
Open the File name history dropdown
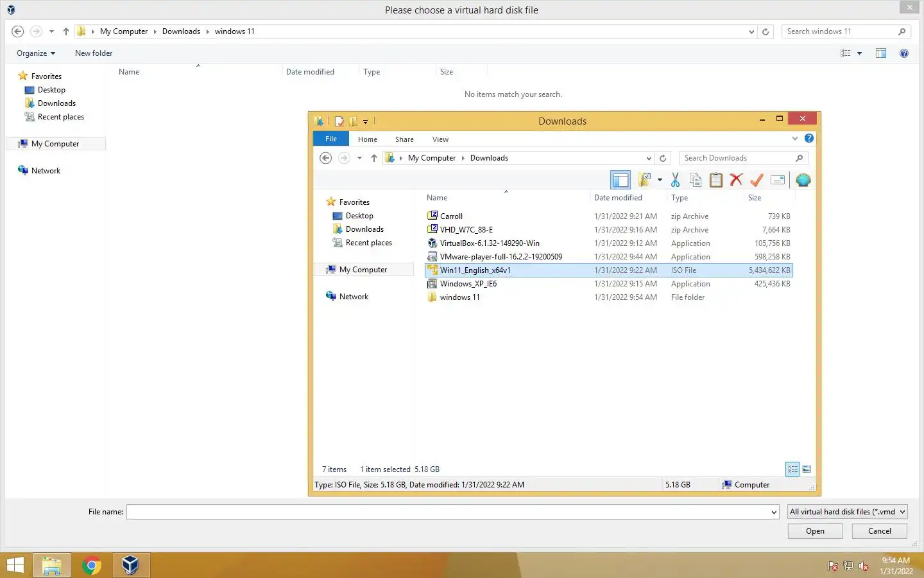pyautogui.click(x=773, y=512)
